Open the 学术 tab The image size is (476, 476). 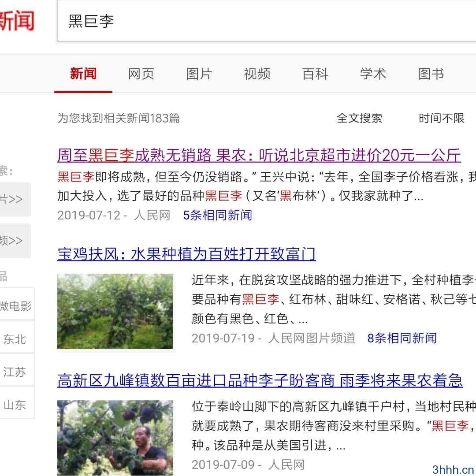tap(373, 74)
